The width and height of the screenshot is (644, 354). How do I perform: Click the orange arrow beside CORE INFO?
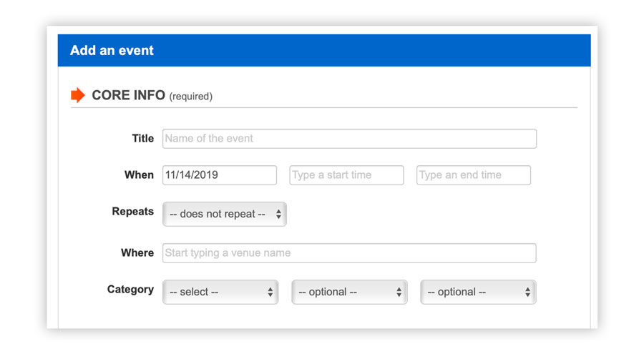77,95
